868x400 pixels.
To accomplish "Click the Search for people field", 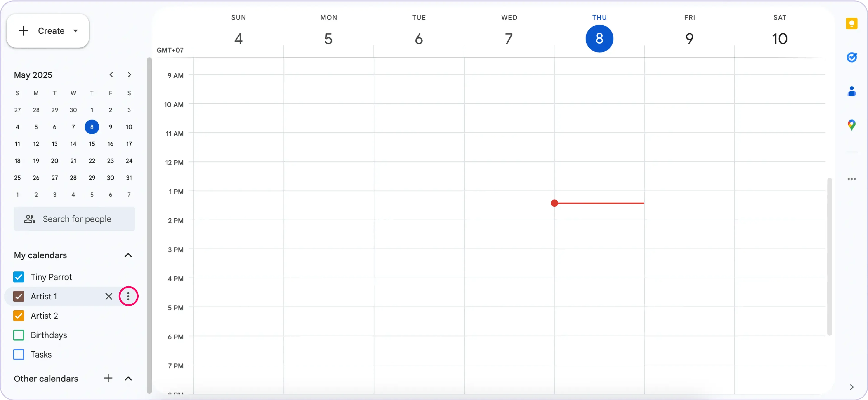I will tap(77, 219).
